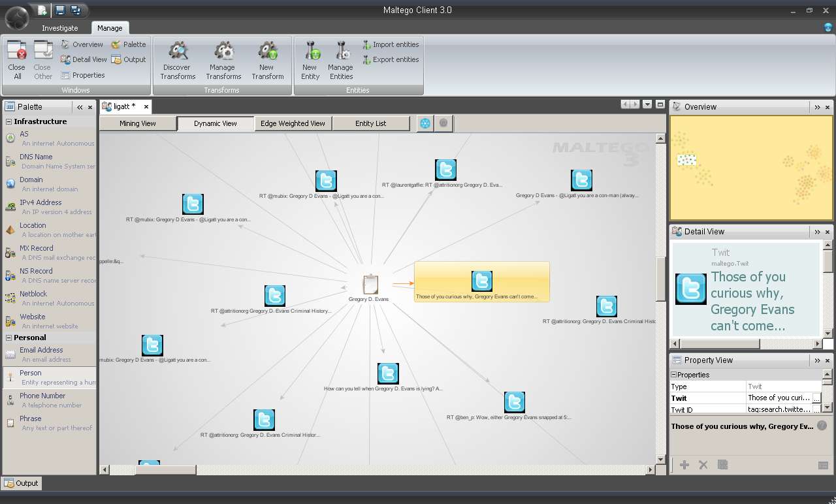This screenshot has width=836, height=504.
Task: Select the Phrase palette entity
Action: point(49,423)
